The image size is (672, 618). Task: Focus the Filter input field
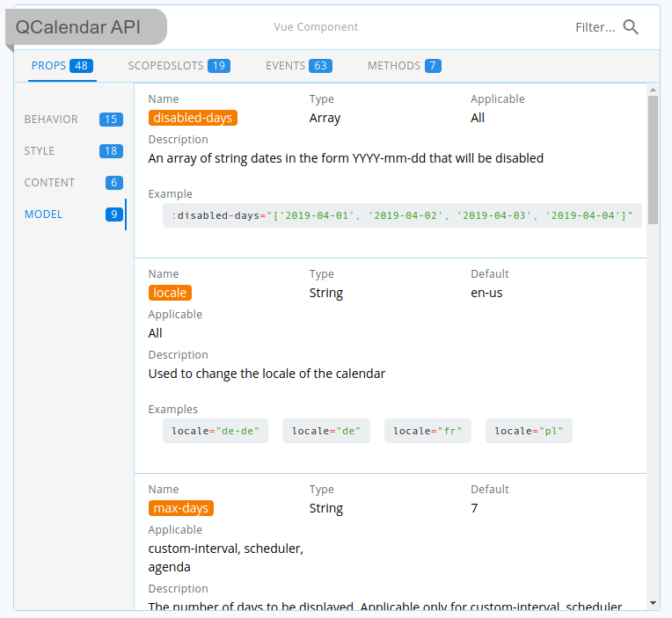pyautogui.click(x=595, y=27)
